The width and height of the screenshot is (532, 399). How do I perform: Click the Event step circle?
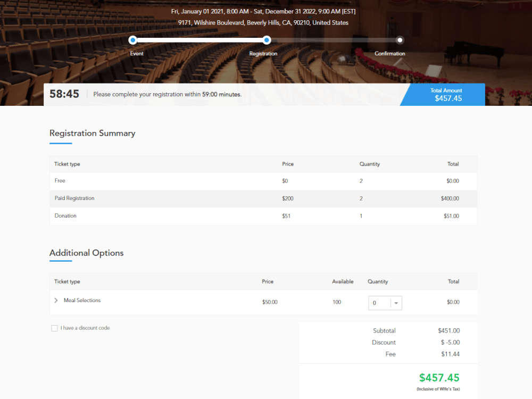tap(133, 40)
